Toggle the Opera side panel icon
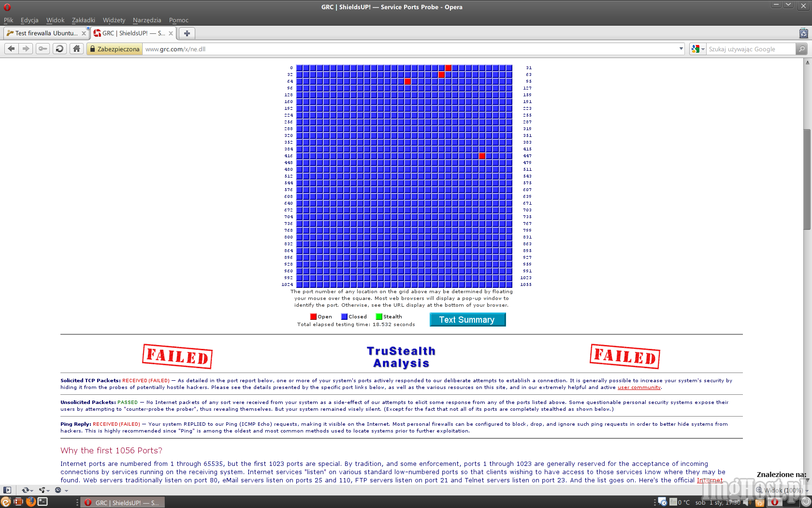Screen dimensions: 812x508 [x=7, y=490]
